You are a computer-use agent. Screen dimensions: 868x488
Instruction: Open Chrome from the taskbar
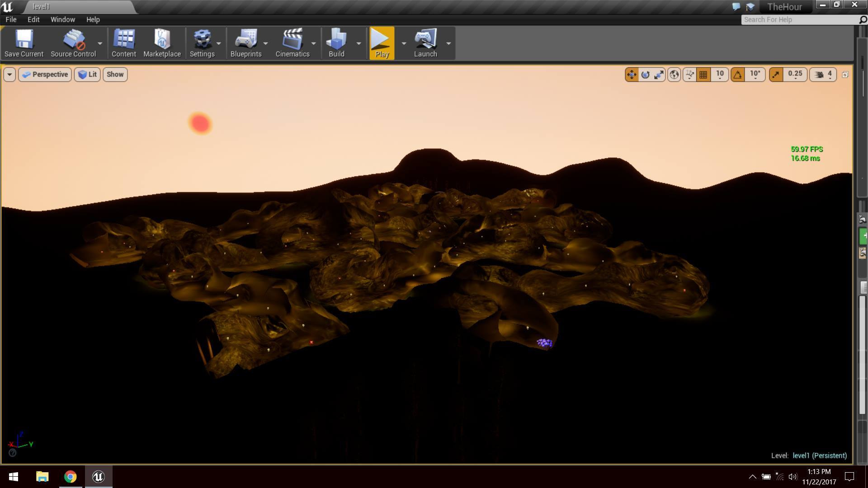(71, 477)
